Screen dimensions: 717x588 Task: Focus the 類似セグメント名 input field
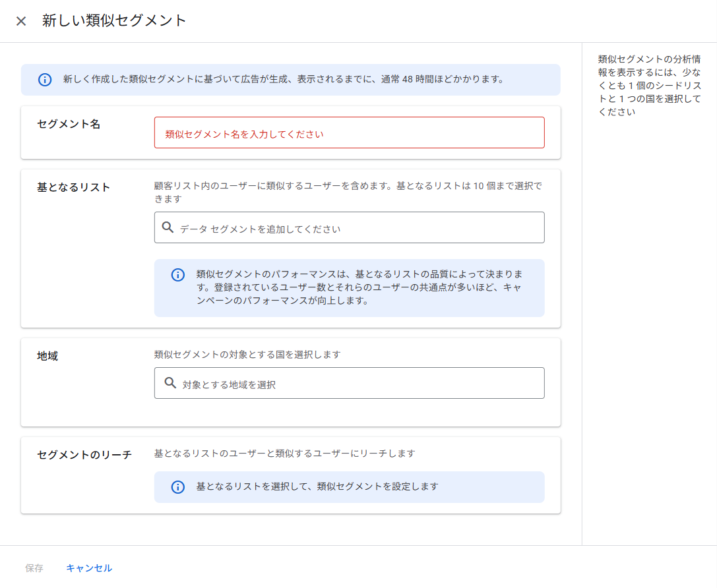point(350,132)
